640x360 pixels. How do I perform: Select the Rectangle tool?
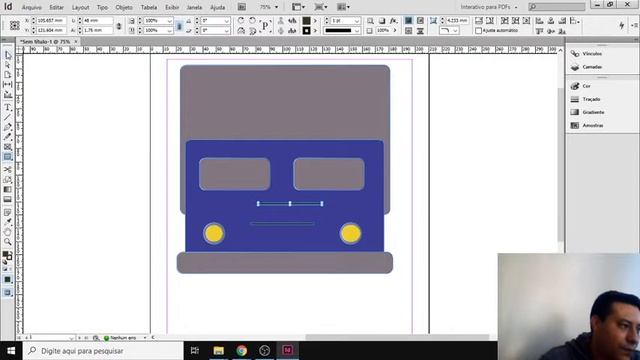click(8, 157)
